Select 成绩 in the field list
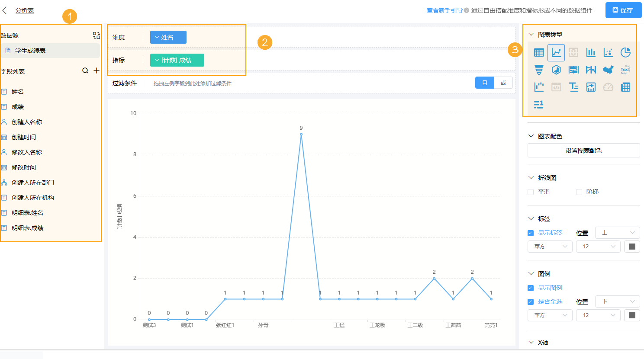The height and width of the screenshot is (359, 644). point(18,107)
